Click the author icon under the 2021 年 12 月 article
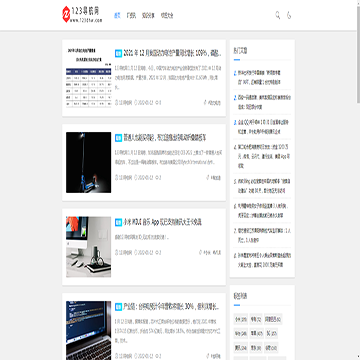 tap(117, 103)
